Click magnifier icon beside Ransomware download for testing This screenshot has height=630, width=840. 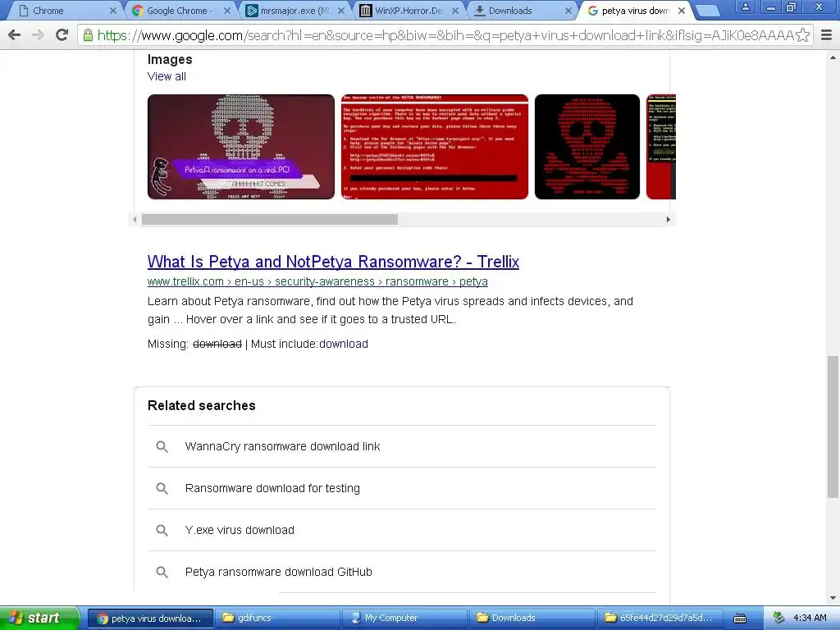click(162, 489)
